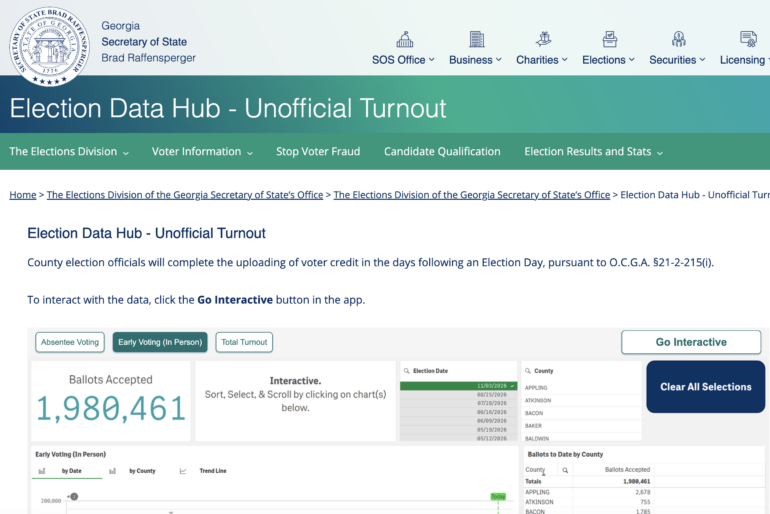Expand the Securities dropdown chevron

(703, 59)
